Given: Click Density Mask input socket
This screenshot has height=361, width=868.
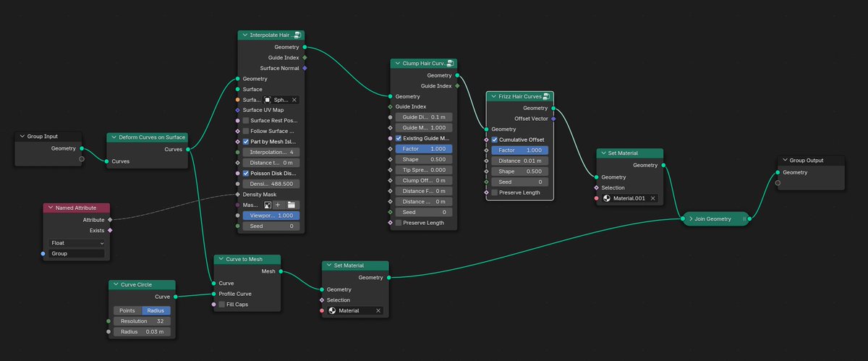Looking at the screenshot, I should 237,195.
